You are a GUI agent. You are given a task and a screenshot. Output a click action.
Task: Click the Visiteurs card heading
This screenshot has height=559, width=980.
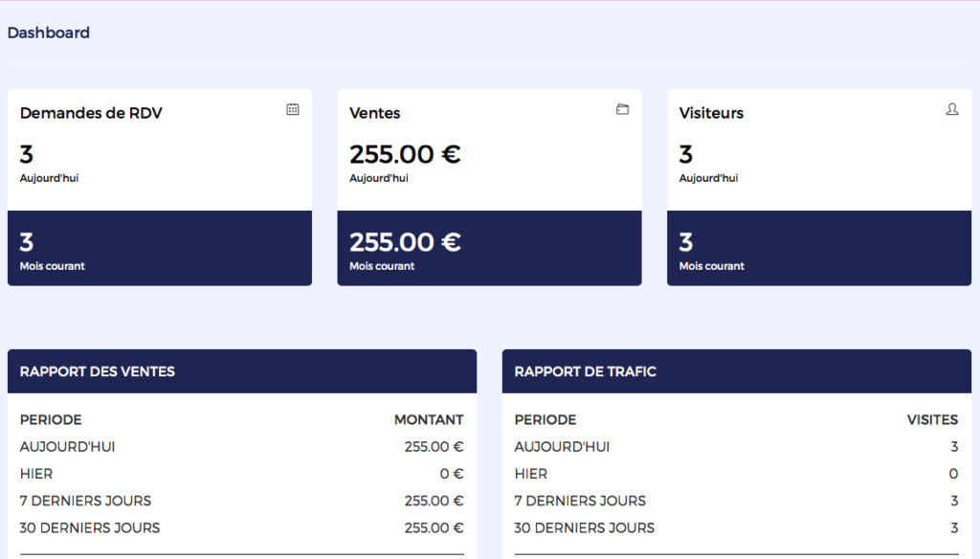tap(711, 113)
